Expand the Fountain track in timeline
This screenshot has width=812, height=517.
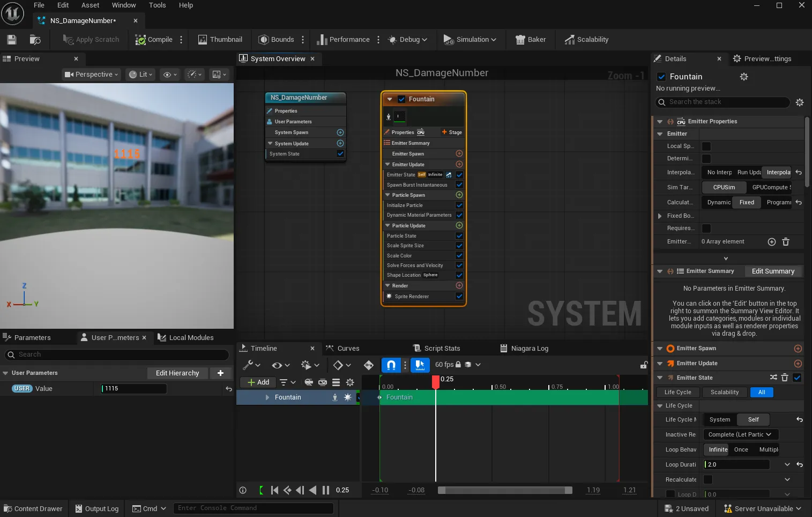(x=267, y=397)
